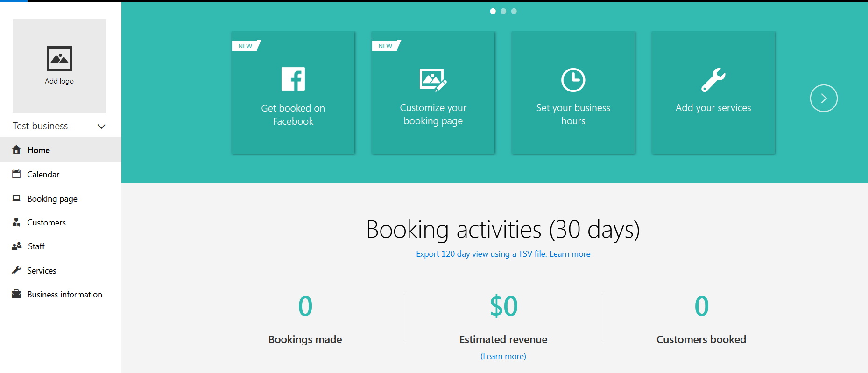Expand the Test business dropdown chevron
868x373 pixels.
click(x=101, y=127)
